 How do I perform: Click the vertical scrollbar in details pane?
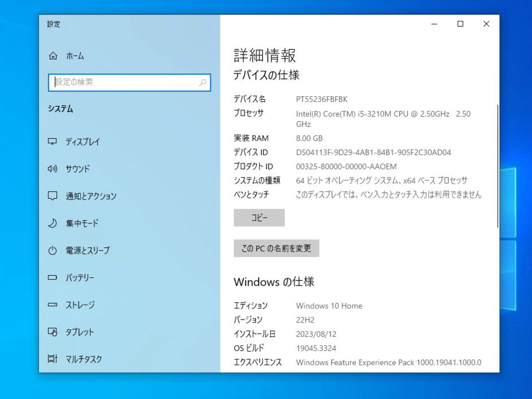[497, 166]
